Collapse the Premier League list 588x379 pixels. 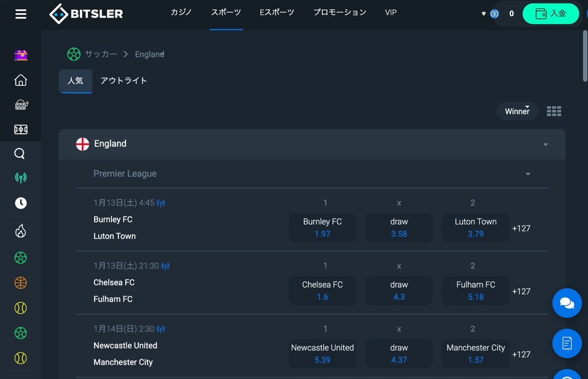point(528,174)
